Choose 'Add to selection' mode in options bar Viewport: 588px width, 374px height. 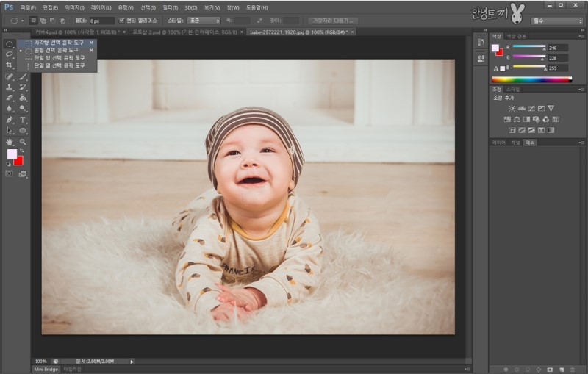[x=43, y=21]
